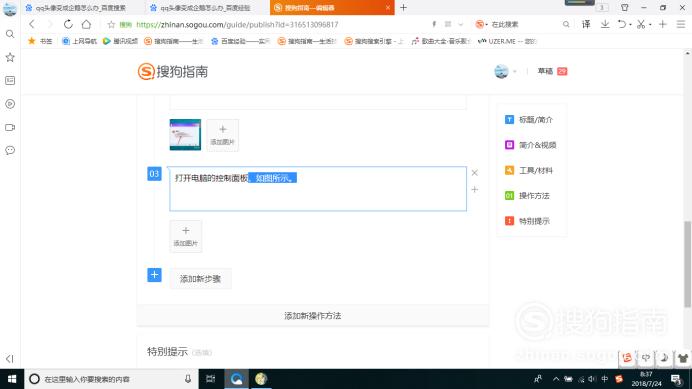Show hidden system tray icons chevron
This screenshot has width=692, height=389.
[x=556, y=379]
